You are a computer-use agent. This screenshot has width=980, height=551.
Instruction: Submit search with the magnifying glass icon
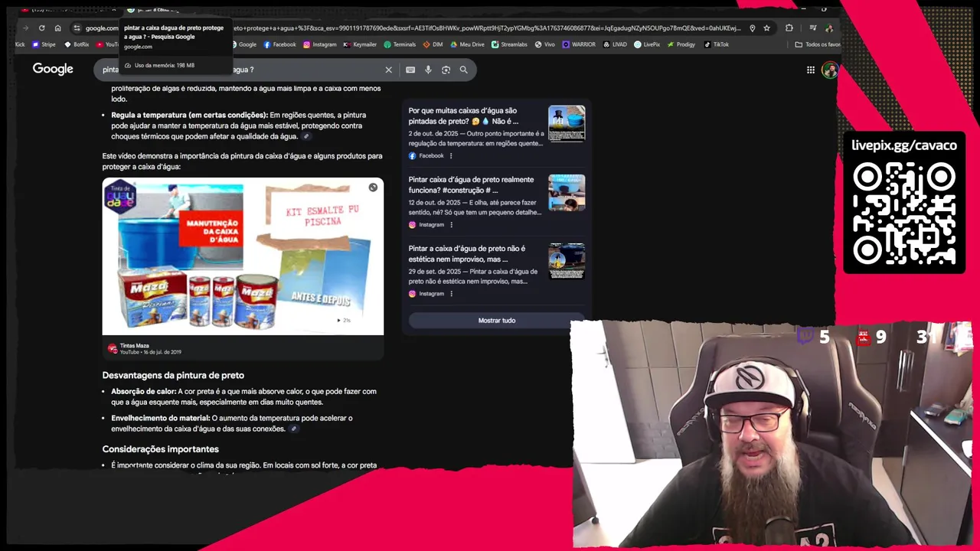463,70
